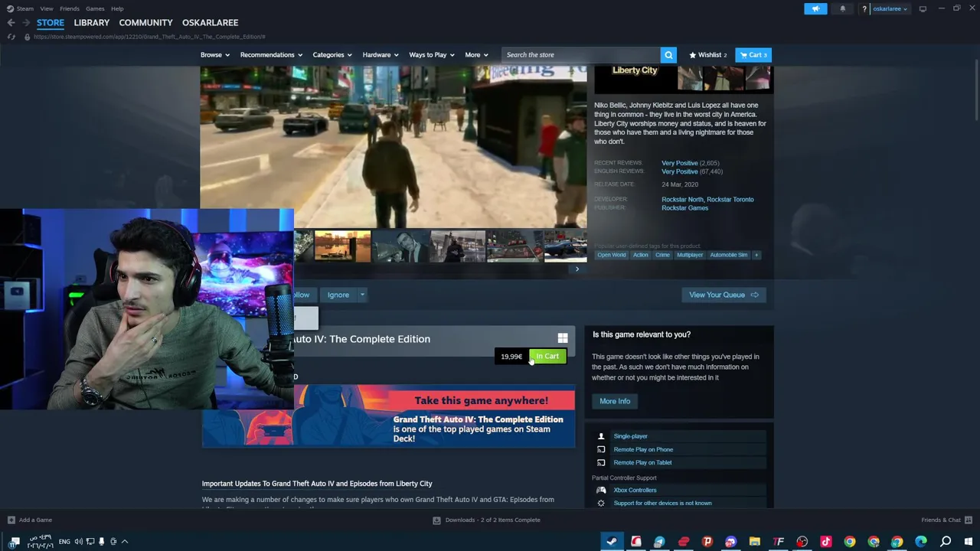Click the More Info button

pyautogui.click(x=615, y=401)
